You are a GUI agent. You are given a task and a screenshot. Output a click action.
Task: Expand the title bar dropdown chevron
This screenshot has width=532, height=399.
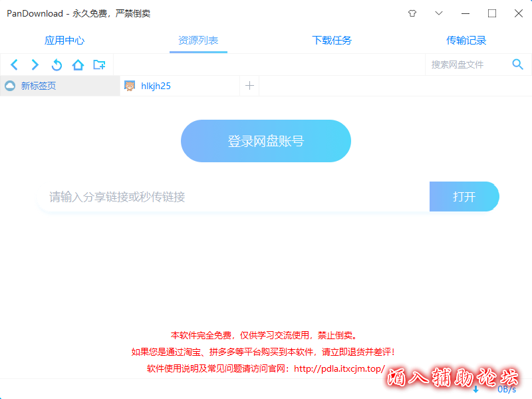439,13
